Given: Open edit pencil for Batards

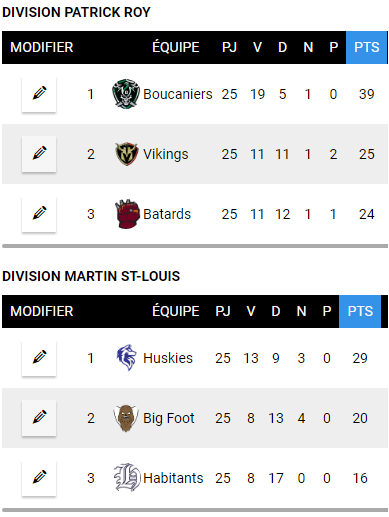Looking at the screenshot, I should pos(39,214).
